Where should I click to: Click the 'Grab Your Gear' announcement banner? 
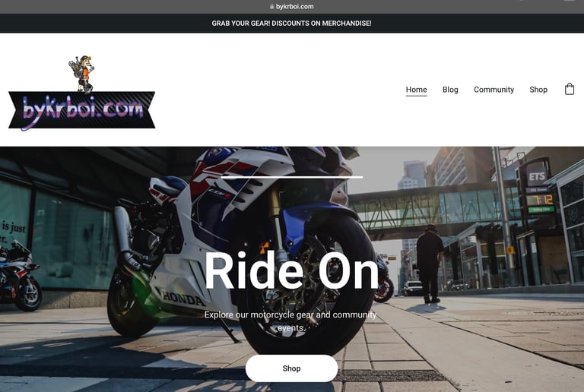[x=292, y=23]
